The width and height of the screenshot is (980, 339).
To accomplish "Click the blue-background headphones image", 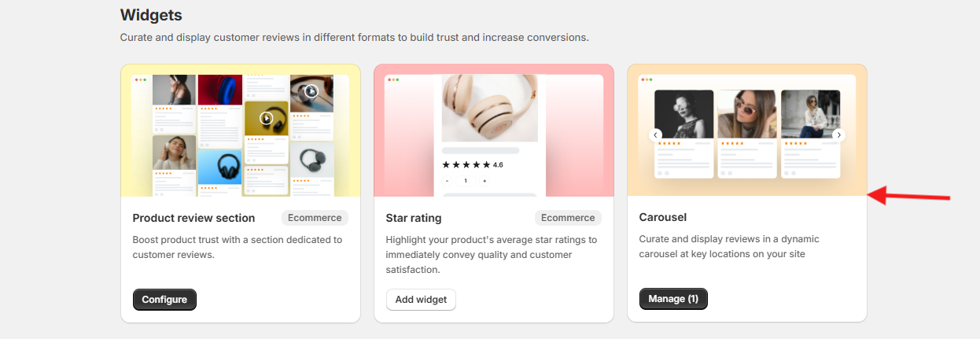I will click(x=219, y=168).
